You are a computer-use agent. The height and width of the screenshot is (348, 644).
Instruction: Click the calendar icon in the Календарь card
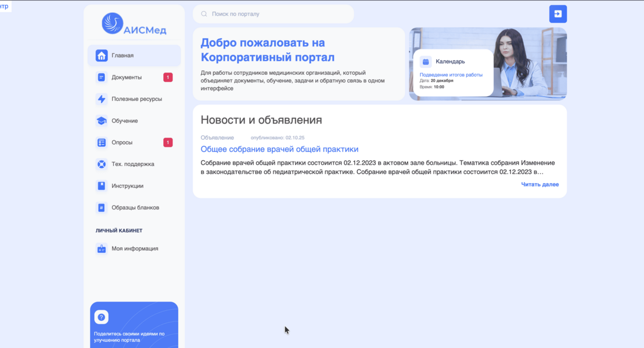(x=426, y=61)
